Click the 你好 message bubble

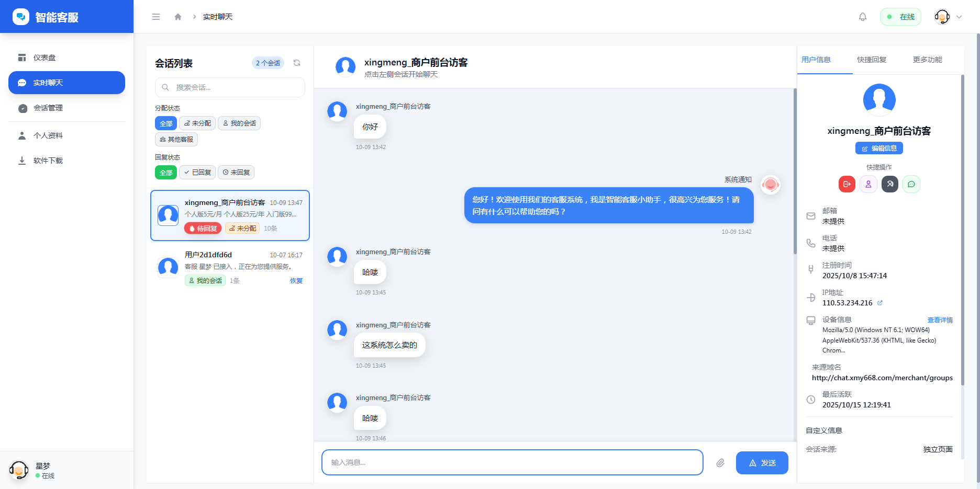[x=370, y=127]
